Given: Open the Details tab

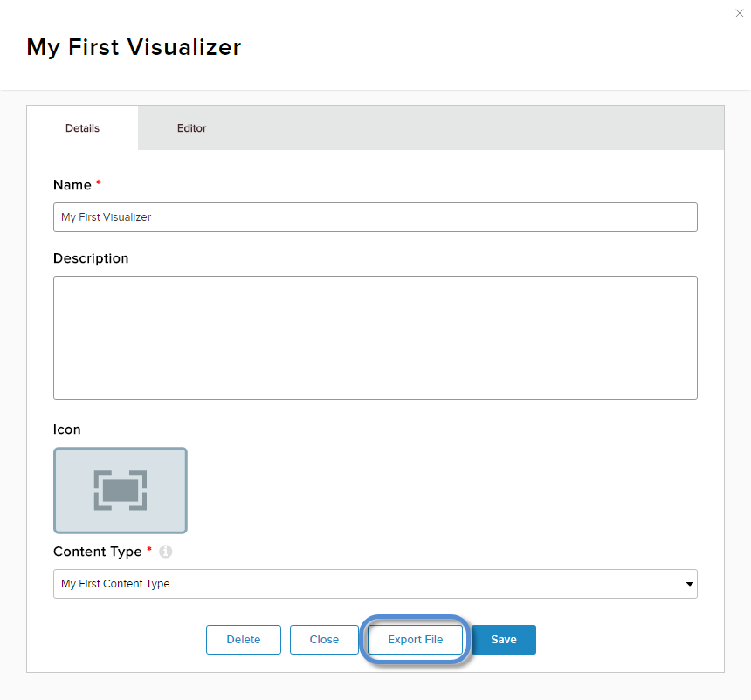Looking at the screenshot, I should (x=82, y=128).
